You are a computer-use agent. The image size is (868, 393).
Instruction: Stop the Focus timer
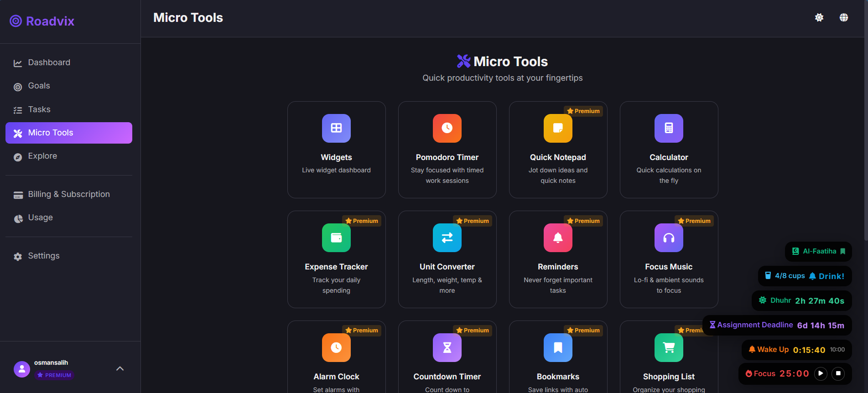click(x=838, y=373)
